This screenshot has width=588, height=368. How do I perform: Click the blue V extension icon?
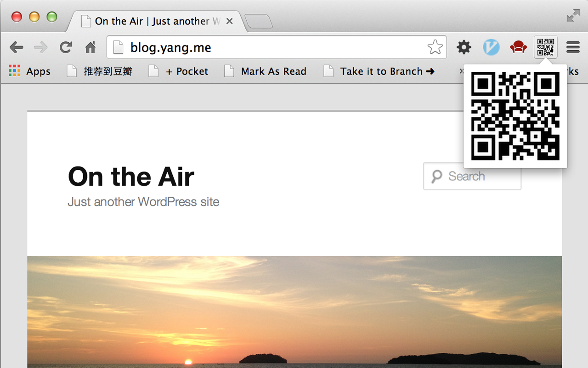pos(491,47)
